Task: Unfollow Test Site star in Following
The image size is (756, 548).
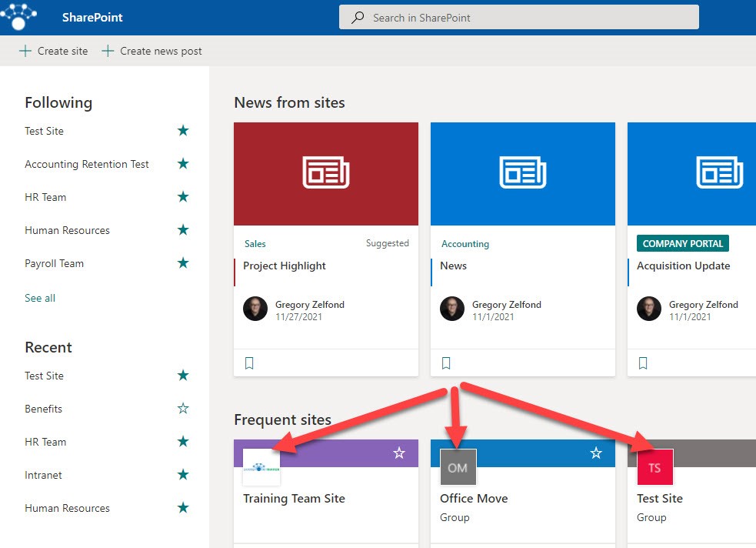Action: point(183,130)
